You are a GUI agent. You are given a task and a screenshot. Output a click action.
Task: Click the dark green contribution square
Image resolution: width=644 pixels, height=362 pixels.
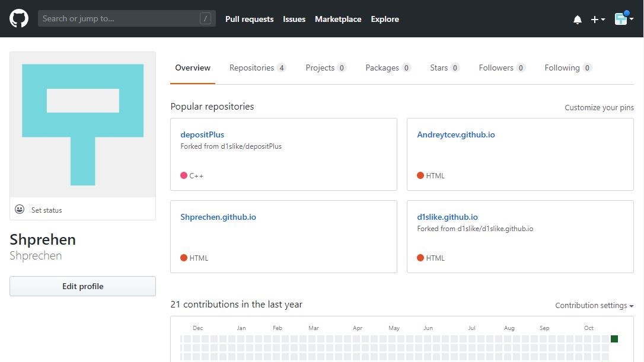pos(614,339)
